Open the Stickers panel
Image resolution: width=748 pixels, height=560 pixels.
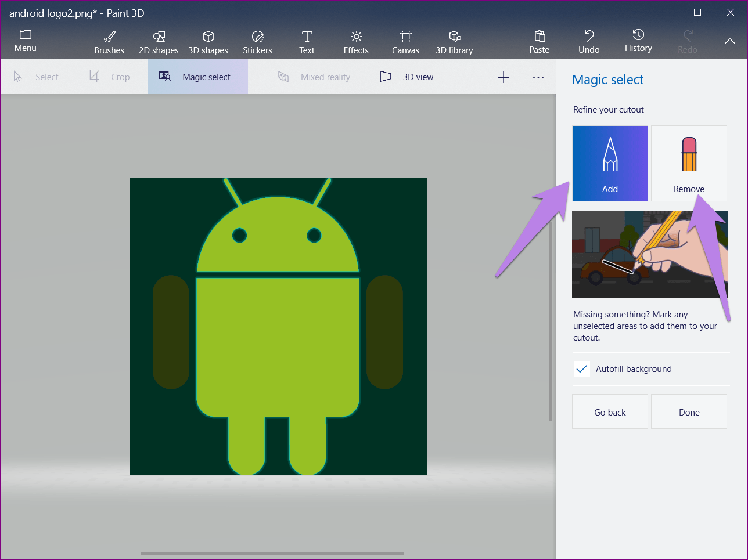257,42
